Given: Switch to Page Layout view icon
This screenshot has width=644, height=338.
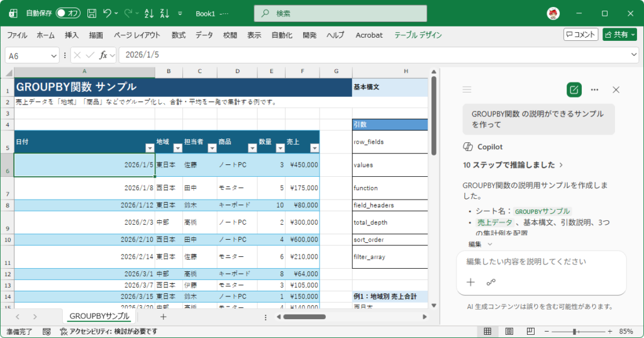Looking at the screenshot, I should tap(509, 332).
